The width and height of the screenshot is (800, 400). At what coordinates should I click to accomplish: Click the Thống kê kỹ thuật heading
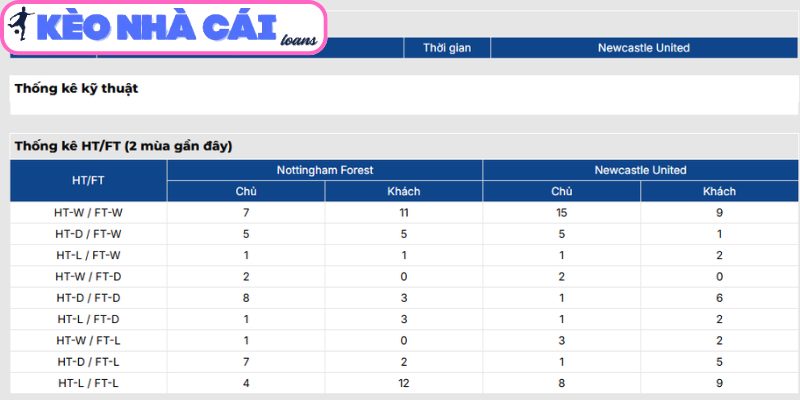pos(77,88)
